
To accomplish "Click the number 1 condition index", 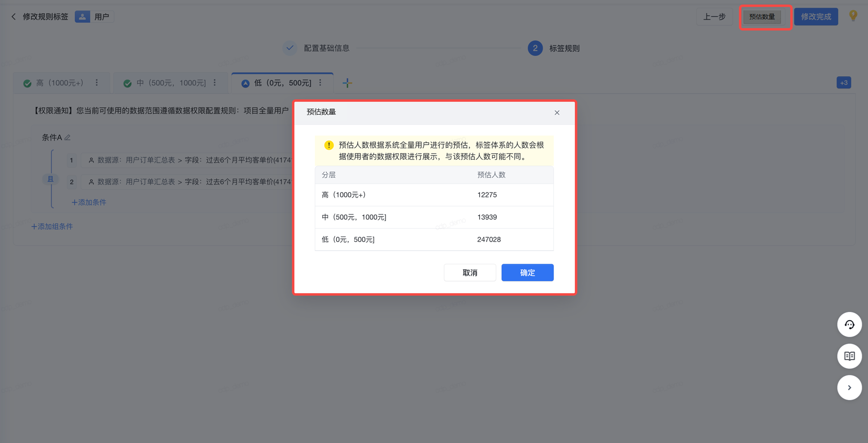I will pyautogui.click(x=72, y=160).
